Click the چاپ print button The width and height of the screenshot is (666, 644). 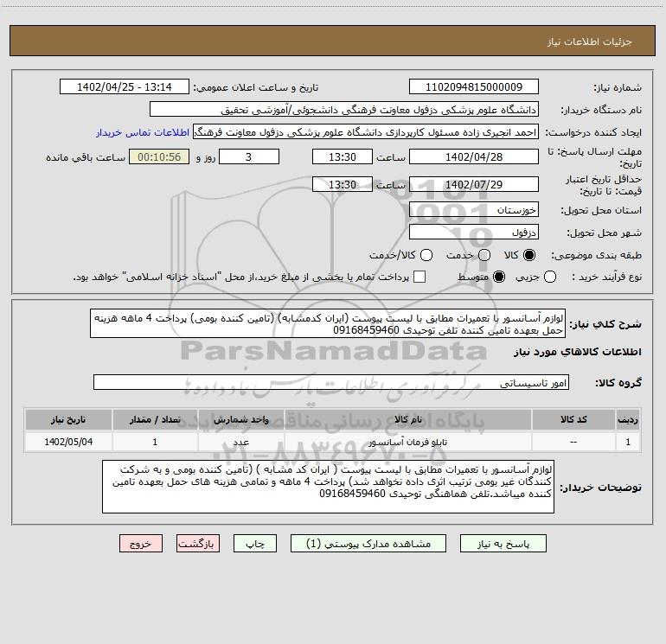tap(255, 544)
